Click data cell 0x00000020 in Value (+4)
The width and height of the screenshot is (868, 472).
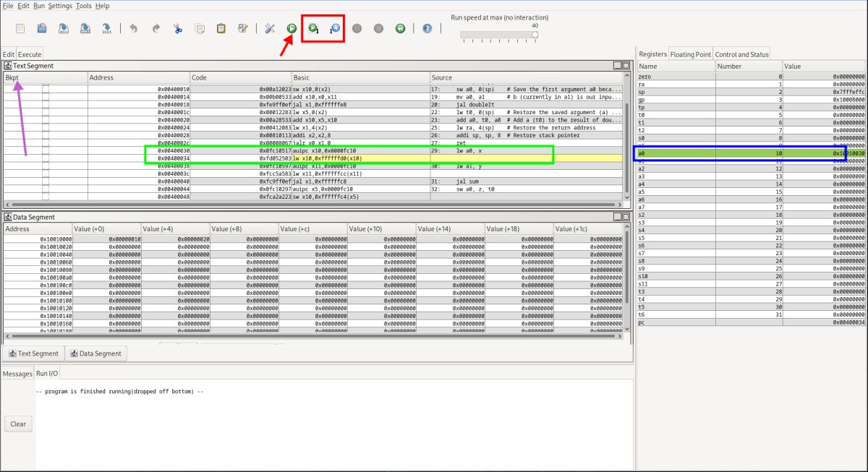click(x=175, y=239)
